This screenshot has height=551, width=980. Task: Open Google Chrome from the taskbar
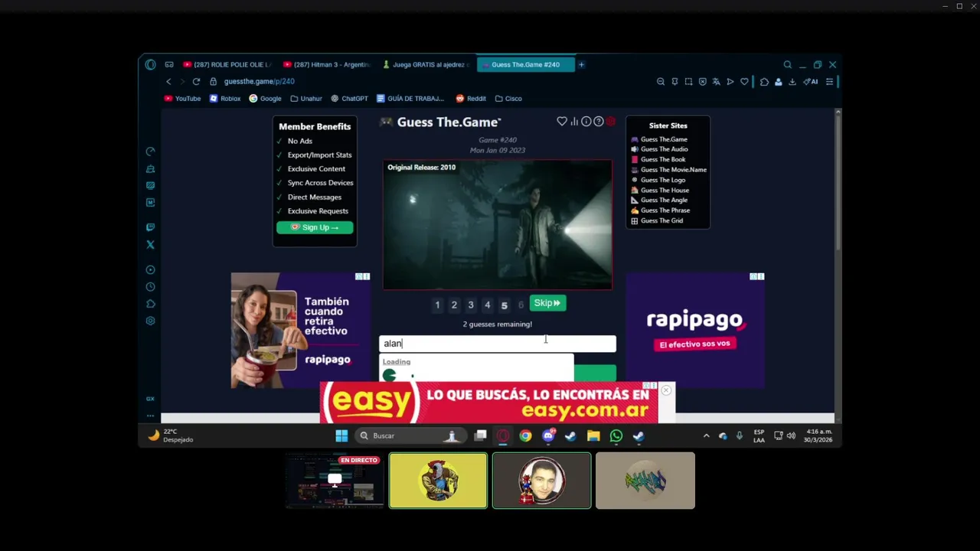click(x=525, y=436)
